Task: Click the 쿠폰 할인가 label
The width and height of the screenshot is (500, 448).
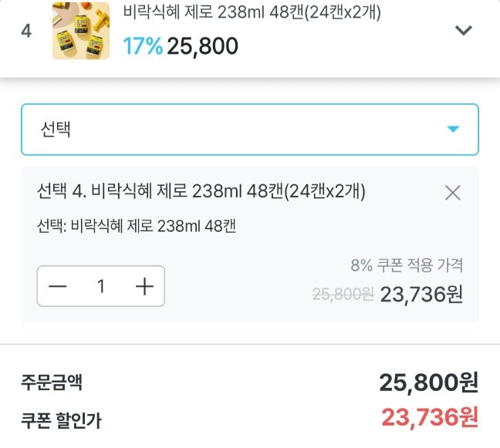Action: click(61, 420)
